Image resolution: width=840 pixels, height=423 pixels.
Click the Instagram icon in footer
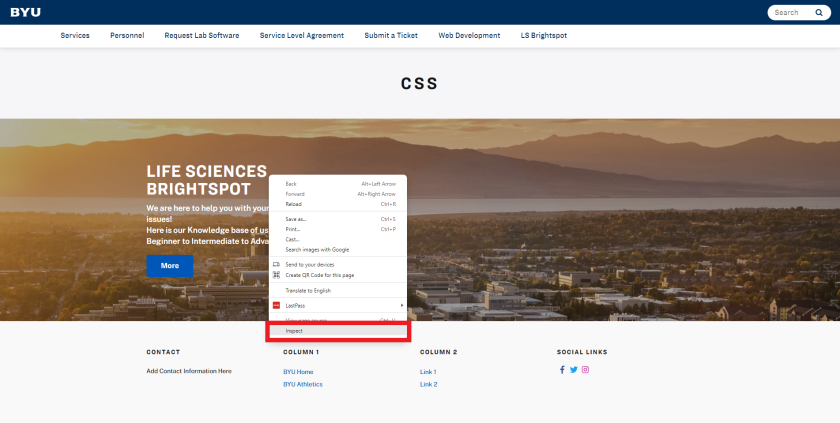[x=586, y=370]
